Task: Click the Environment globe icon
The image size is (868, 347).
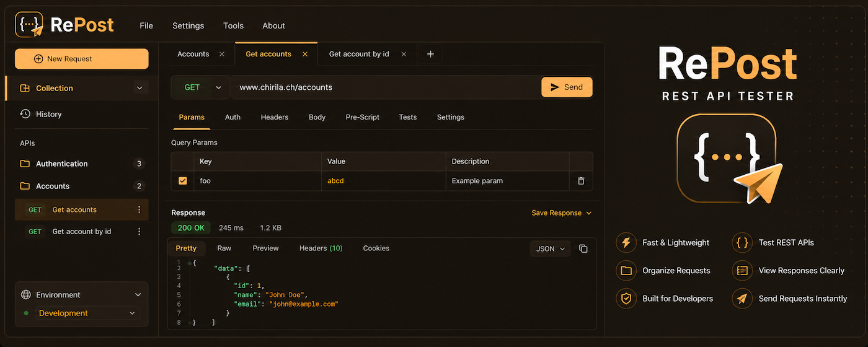Action: pos(25,295)
